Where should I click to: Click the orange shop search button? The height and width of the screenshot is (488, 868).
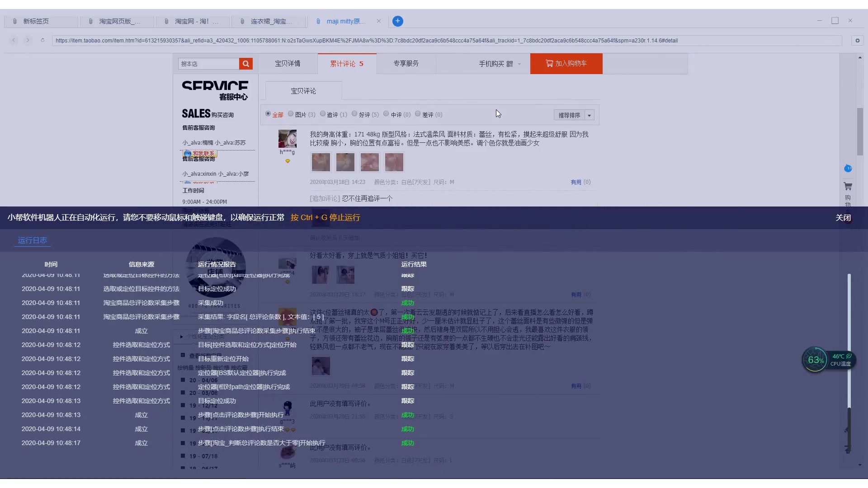[245, 64]
